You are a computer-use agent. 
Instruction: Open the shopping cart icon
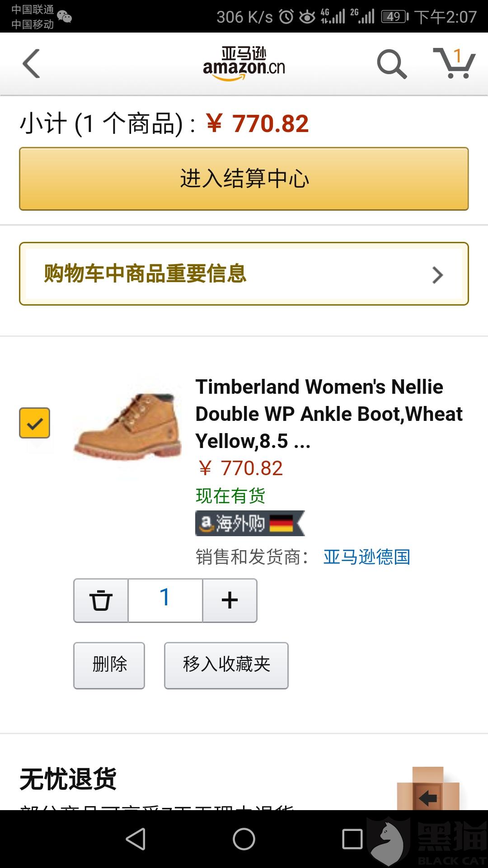coord(454,64)
